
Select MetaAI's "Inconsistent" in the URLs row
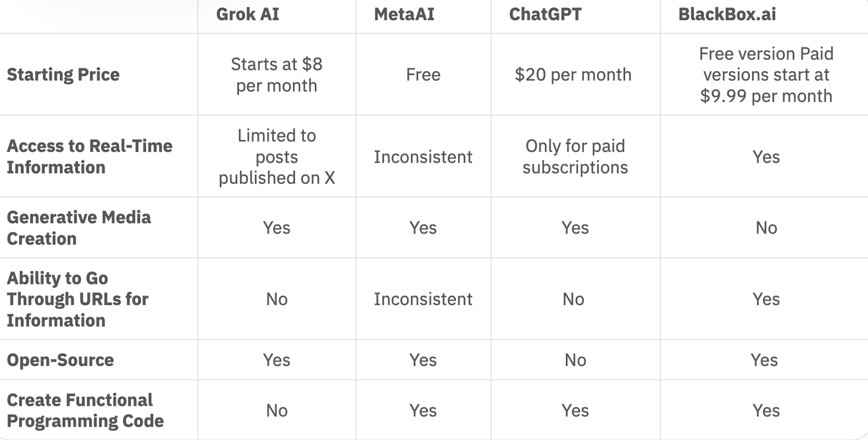pyautogui.click(x=423, y=299)
